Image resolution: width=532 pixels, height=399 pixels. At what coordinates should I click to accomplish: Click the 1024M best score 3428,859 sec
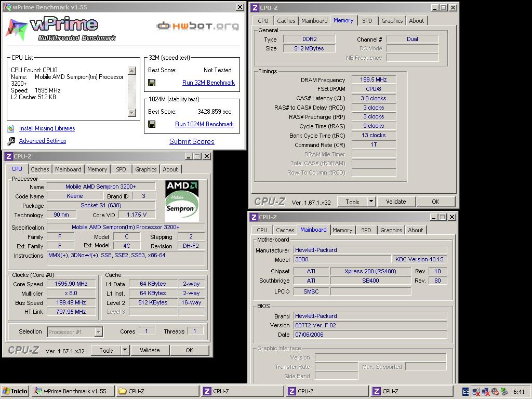click(x=215, y=112)
